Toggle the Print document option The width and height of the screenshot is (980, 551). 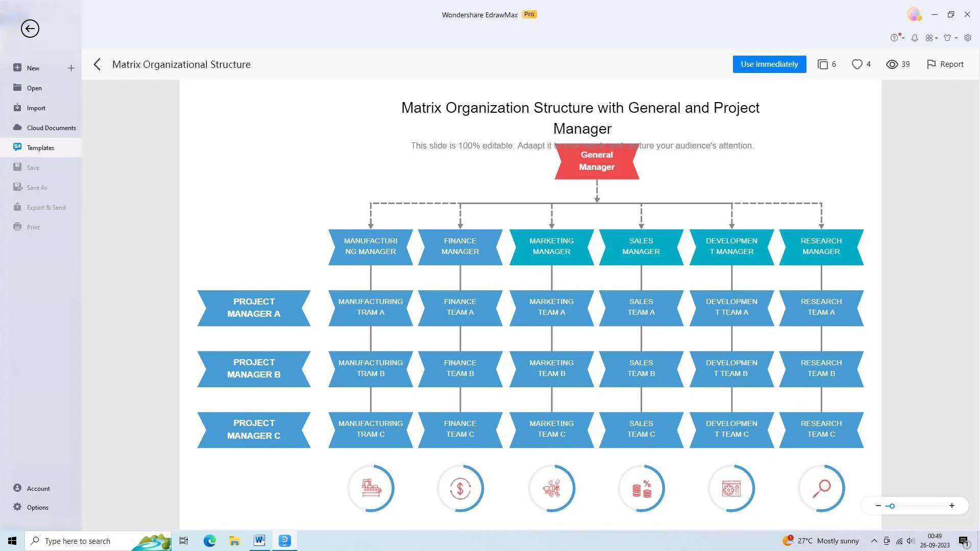click(x=33, y=228)
